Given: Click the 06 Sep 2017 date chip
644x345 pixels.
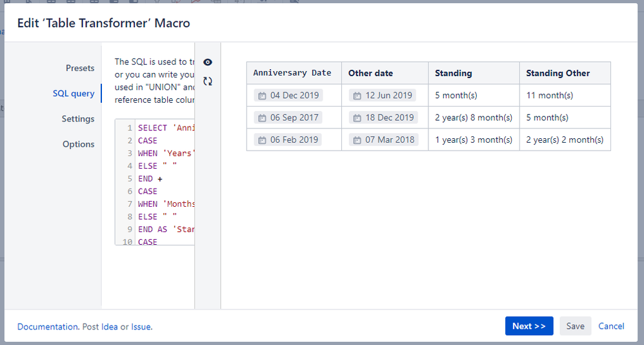Looking at the screenshot, I should (x=288, y=118).
